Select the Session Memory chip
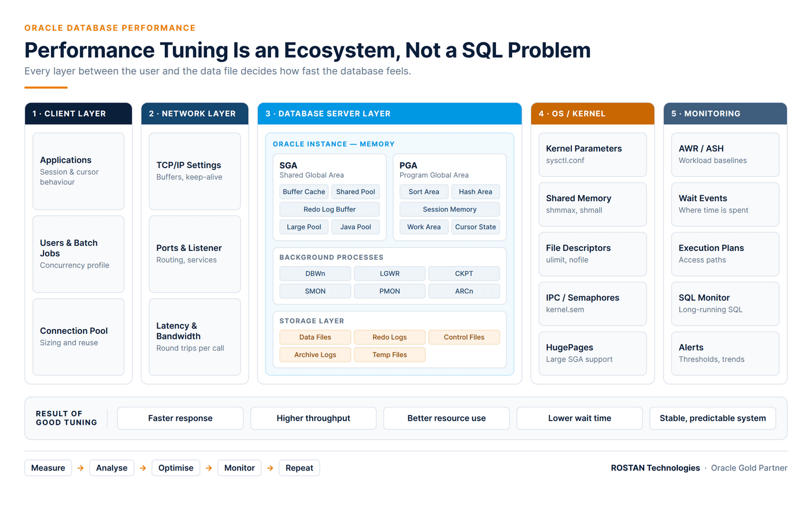This screenshot has width=812, height=514. coord(449,209)
